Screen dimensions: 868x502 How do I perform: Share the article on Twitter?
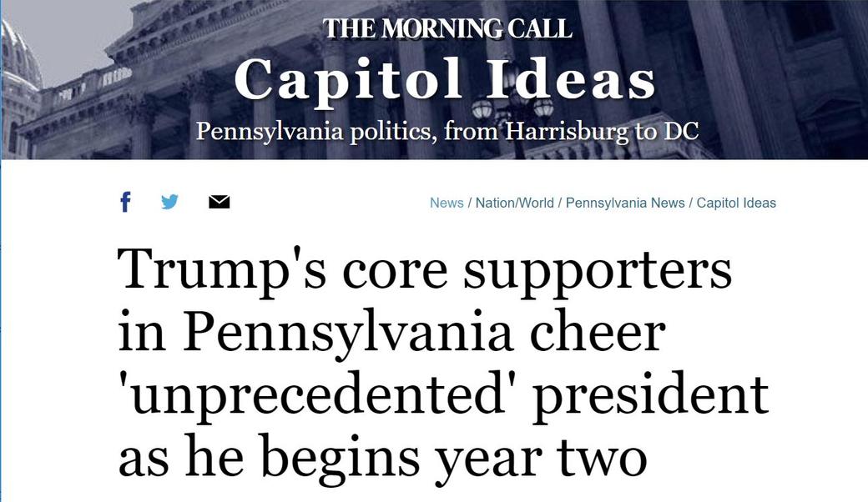pyautogui.click(x=170, y=202)
